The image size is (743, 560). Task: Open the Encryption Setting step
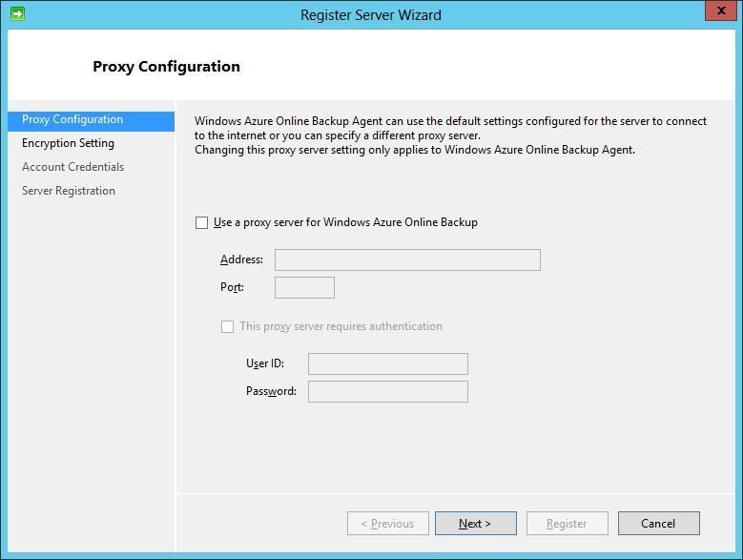click(69, 143)
